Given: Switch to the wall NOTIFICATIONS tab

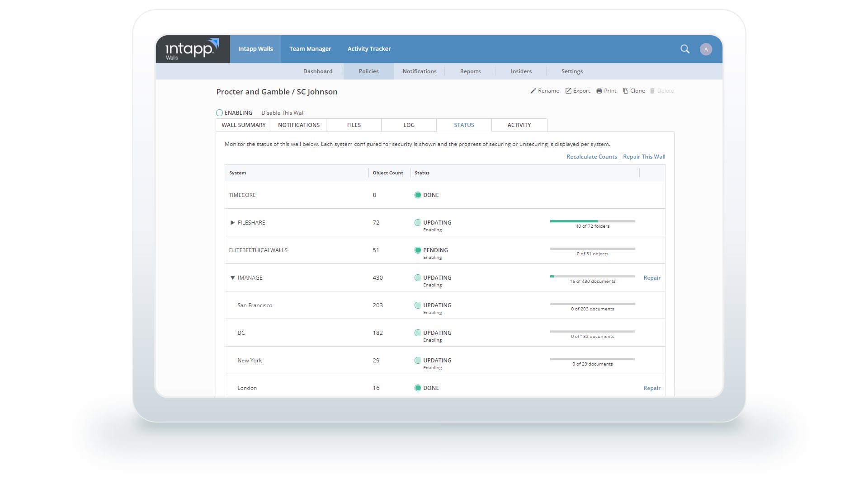Looking at the screenshot, I should pos(299,125).
